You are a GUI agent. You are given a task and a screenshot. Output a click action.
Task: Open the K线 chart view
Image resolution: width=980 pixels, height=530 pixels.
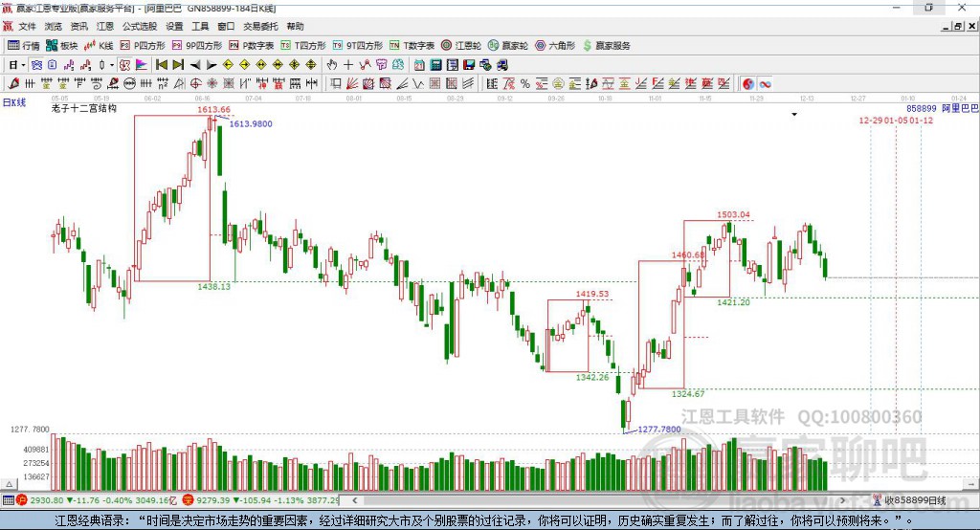tap(99, 46)
